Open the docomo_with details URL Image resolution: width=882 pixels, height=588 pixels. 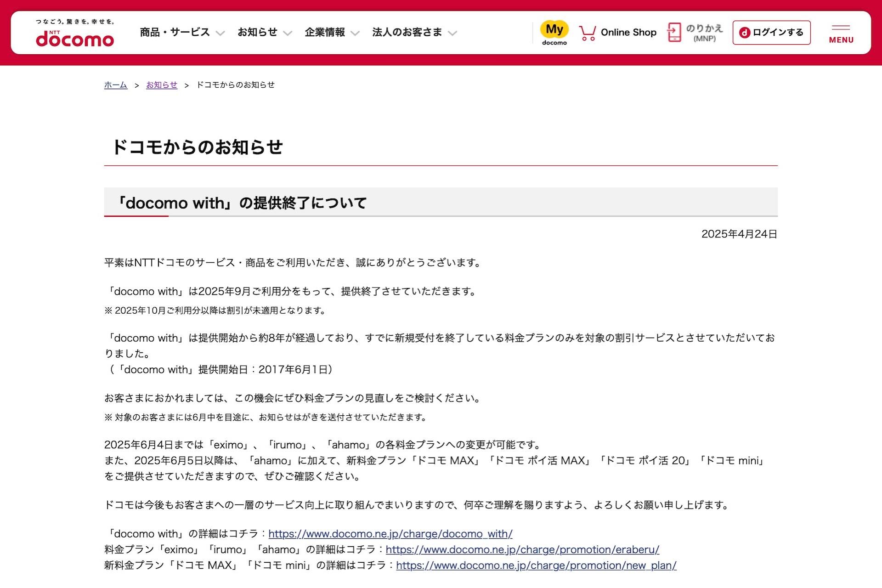[390, 534]
